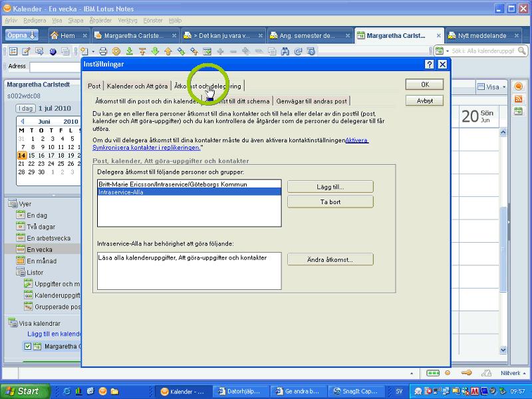Switch to the Nytt meddelande window tab
Image resolution: width=532 pixels, height=399 pixels.
pos(481,36)
